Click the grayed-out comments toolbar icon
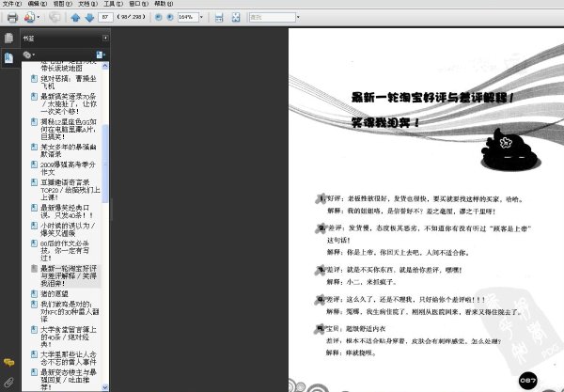Viewport: 564px width, 392px height. point(55,17)
